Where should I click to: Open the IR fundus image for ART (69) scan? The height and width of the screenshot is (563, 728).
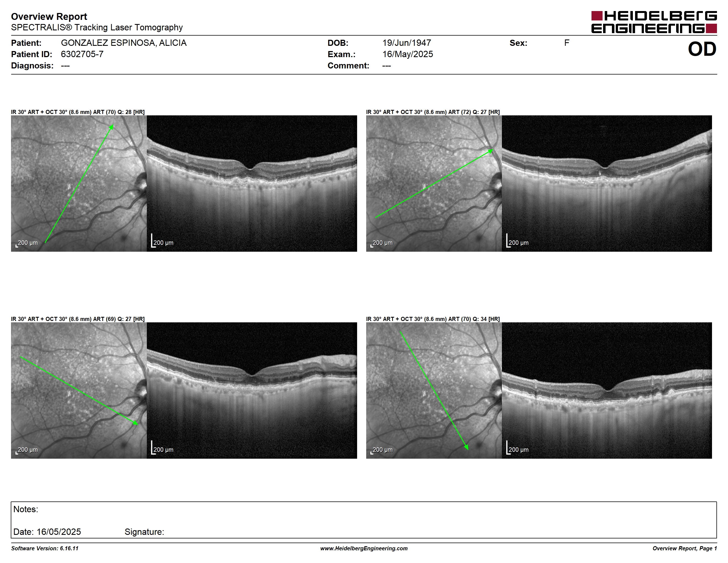79,390
